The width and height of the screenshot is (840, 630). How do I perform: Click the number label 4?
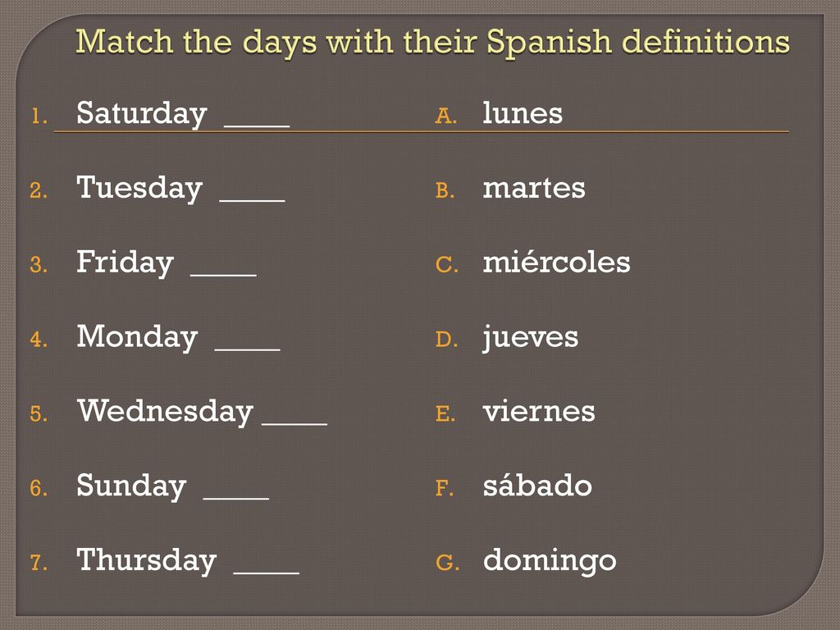(38, 339)
